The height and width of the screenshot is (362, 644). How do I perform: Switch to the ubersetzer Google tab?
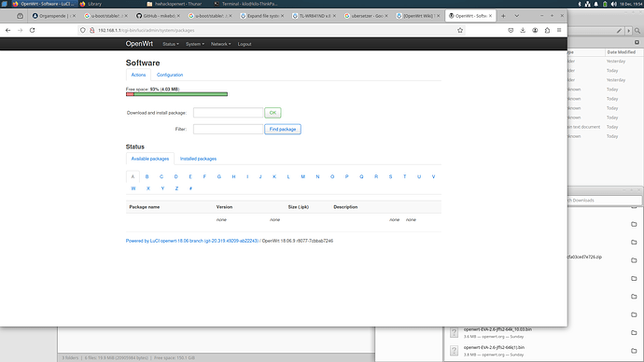tap(366, 16)
